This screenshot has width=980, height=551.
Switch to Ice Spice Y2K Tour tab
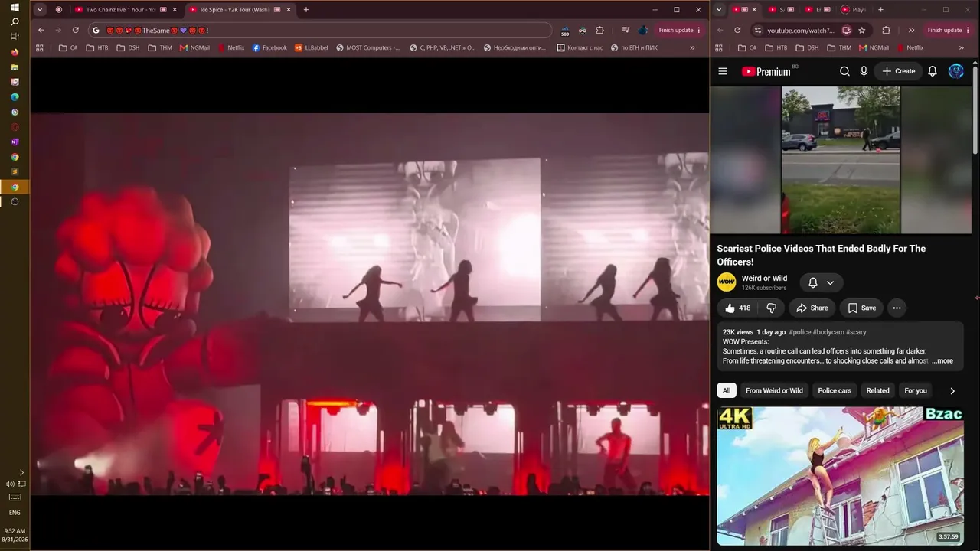240,10
